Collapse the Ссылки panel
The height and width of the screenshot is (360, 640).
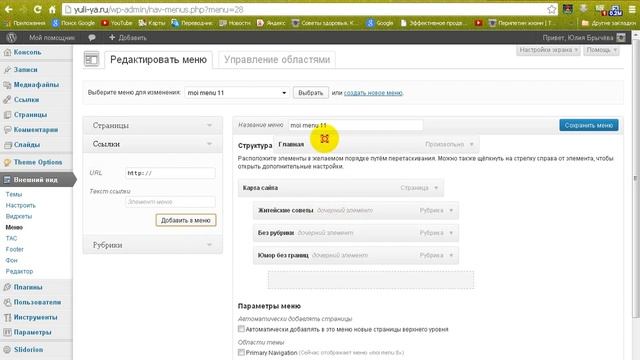coord(153,144)
